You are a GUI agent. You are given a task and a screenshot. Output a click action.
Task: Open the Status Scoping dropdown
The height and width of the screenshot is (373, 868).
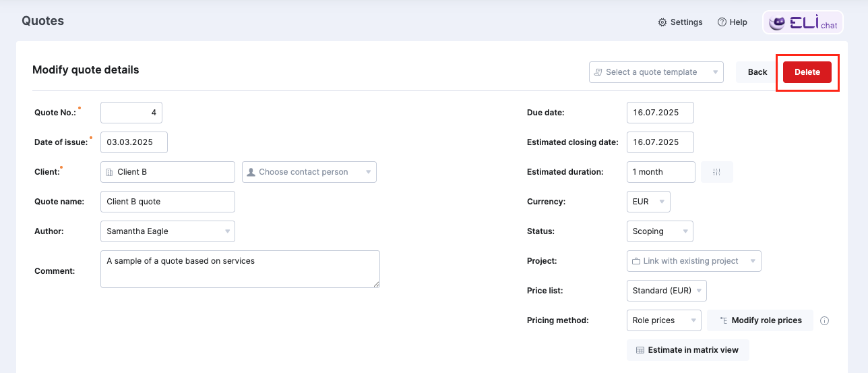point(660,231)
